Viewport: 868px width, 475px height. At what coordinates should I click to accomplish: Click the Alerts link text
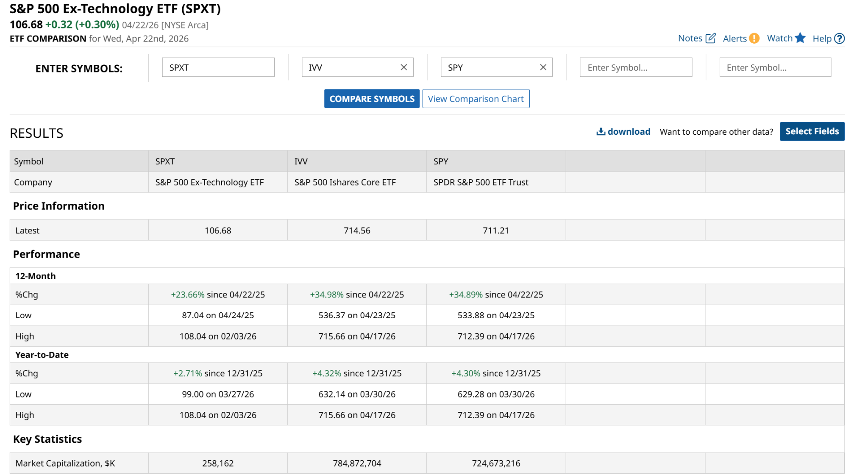pos(734,39)
